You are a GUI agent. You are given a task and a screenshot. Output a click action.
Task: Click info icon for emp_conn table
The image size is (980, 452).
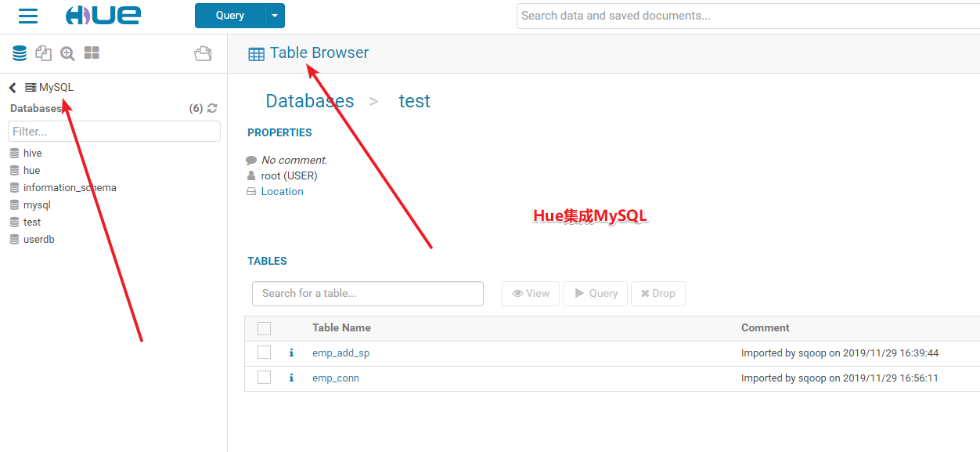(x=291, y=378)
